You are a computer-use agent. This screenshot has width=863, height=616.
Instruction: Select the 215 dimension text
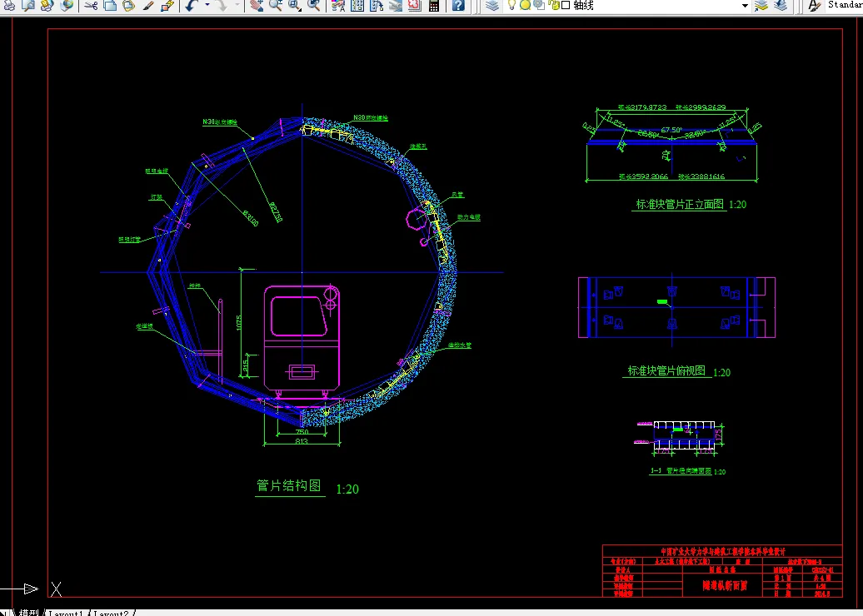pos(246,364)
